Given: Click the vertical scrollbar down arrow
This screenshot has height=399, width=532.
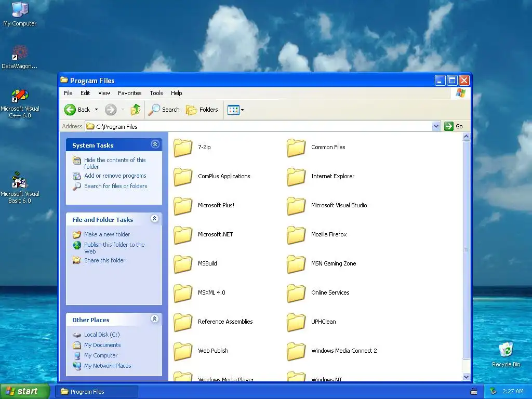Looking at the screenshot, I should click(x=466, y=377).
